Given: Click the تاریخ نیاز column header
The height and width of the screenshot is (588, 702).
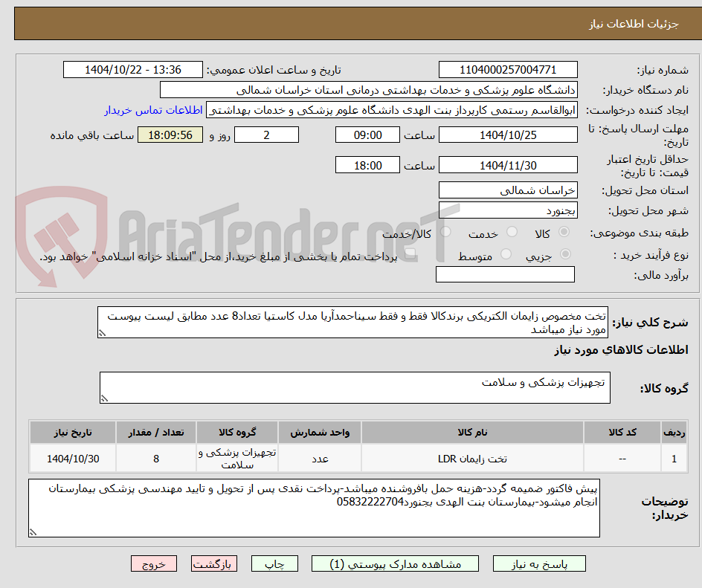Looking at the screenshot, I should [x=73, y=433].
